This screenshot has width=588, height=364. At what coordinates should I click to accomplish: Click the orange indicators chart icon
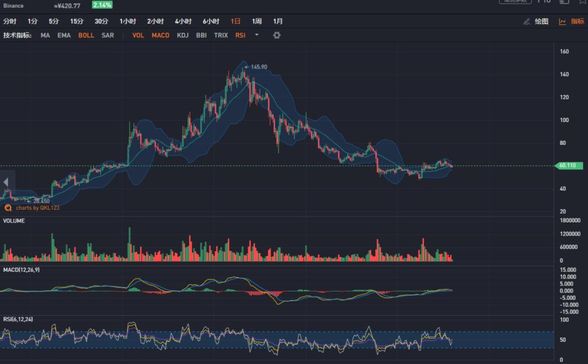pyautogui.click(x=562, y=22)
